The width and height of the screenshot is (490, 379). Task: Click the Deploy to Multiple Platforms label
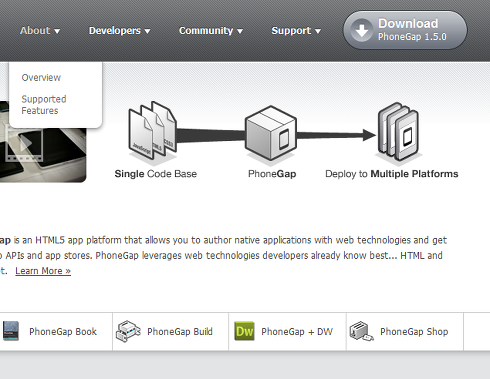pos(392,174)
